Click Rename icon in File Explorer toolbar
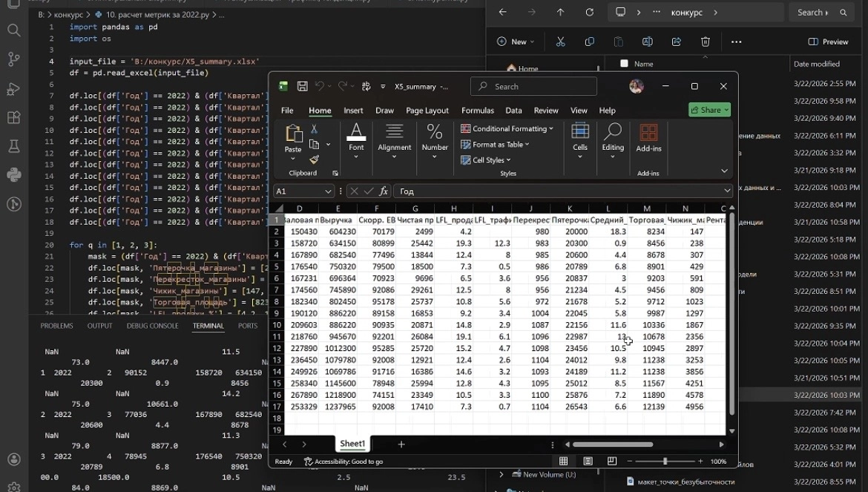 [647, 42]
